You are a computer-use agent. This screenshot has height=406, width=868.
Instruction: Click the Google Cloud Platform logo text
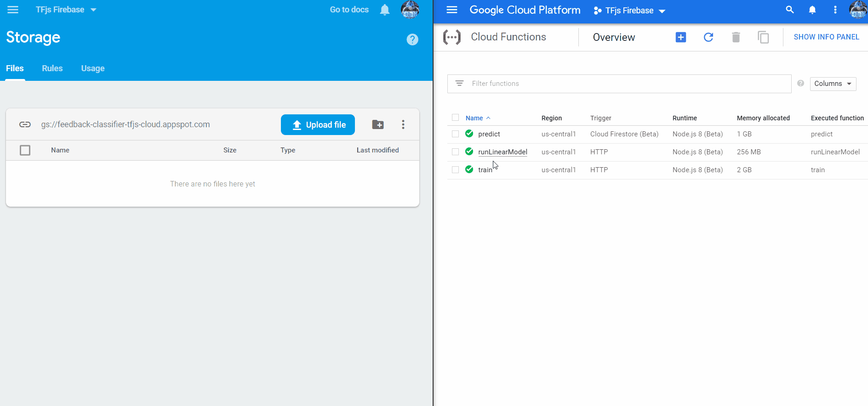[525, 10]
